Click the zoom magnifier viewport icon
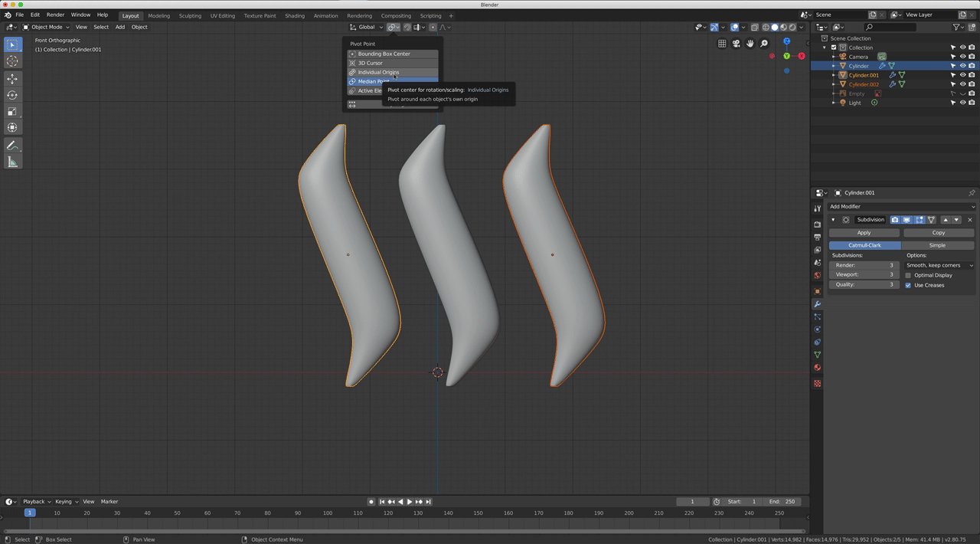The height and width of the screenshot is (544, 980). 764,44
